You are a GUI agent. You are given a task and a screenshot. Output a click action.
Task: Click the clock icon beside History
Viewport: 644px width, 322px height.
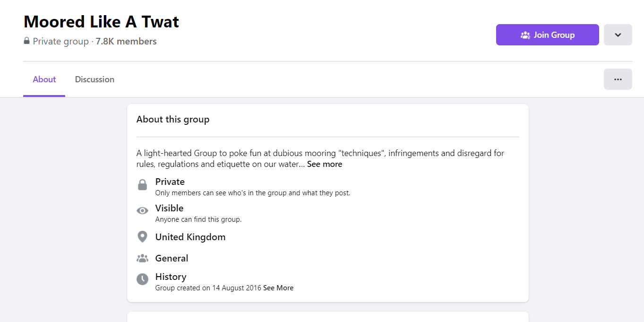point(142,279)
